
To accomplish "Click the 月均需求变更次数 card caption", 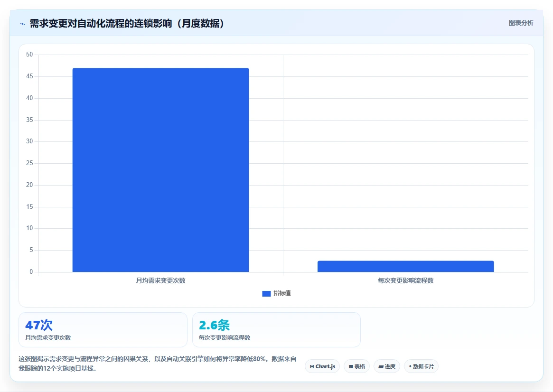I will point(48,338).
